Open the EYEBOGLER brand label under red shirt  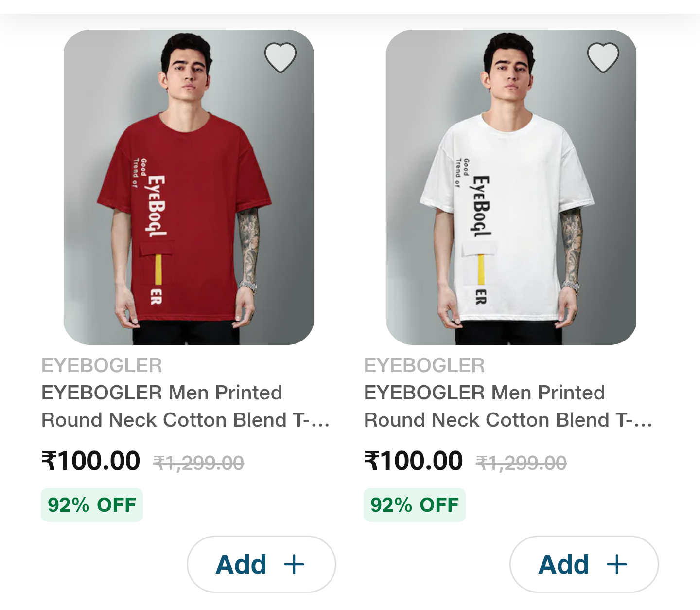102,365
